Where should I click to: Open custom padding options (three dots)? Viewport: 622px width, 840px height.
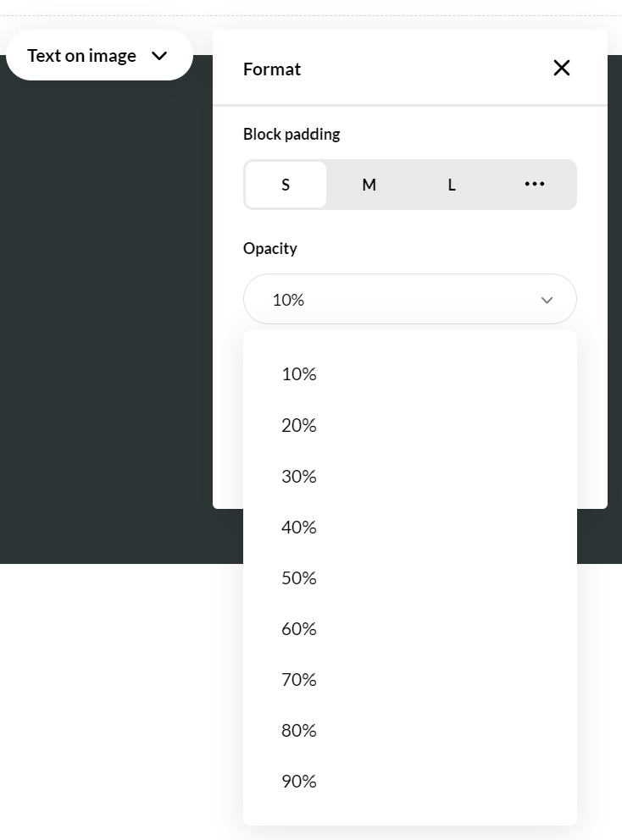click(535, 185)
